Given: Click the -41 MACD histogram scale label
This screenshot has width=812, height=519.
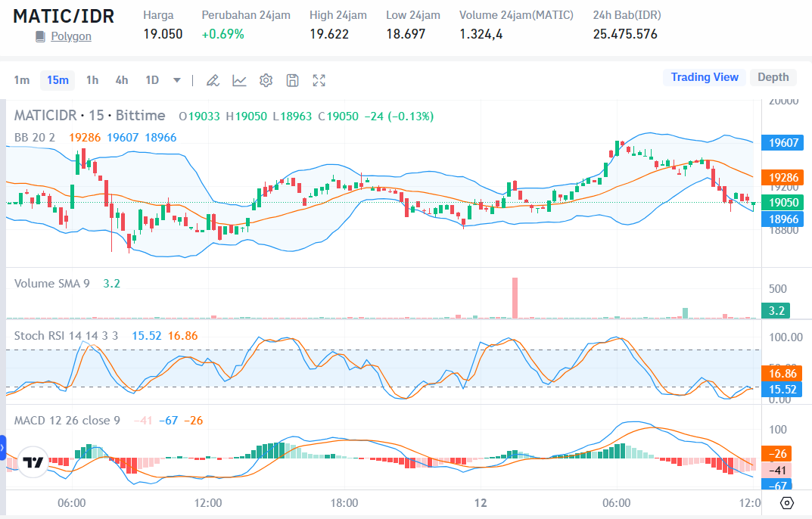Looking at the screenshot, I should 776,471.
